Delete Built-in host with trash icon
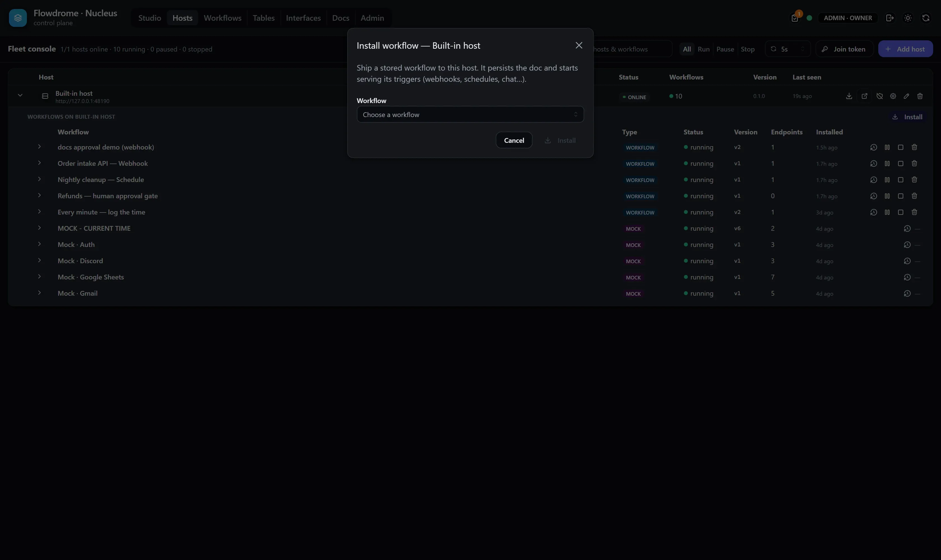Image resolution: width=941 pixels, height=560 pixels. (x=920, y=96)
